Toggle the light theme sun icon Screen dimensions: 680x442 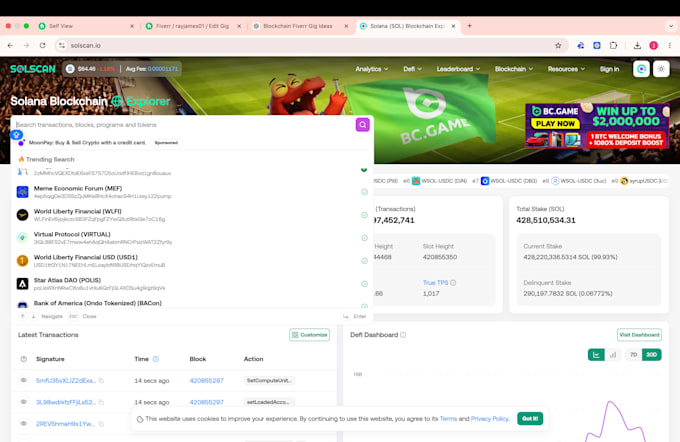(x=661, y=69)
